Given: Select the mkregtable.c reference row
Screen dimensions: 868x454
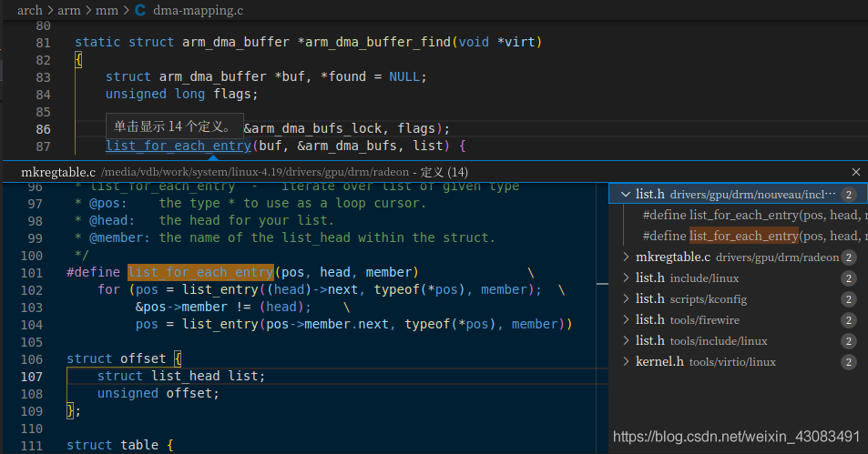Looking at the screenshot, I should click(x=739, y=257).
